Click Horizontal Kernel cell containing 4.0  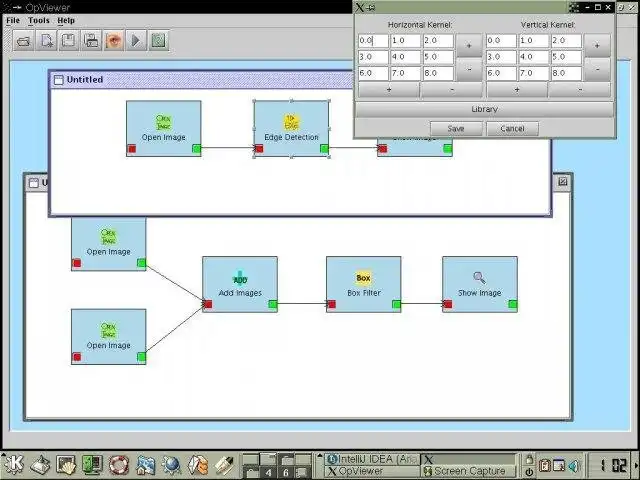pos(405,57)
